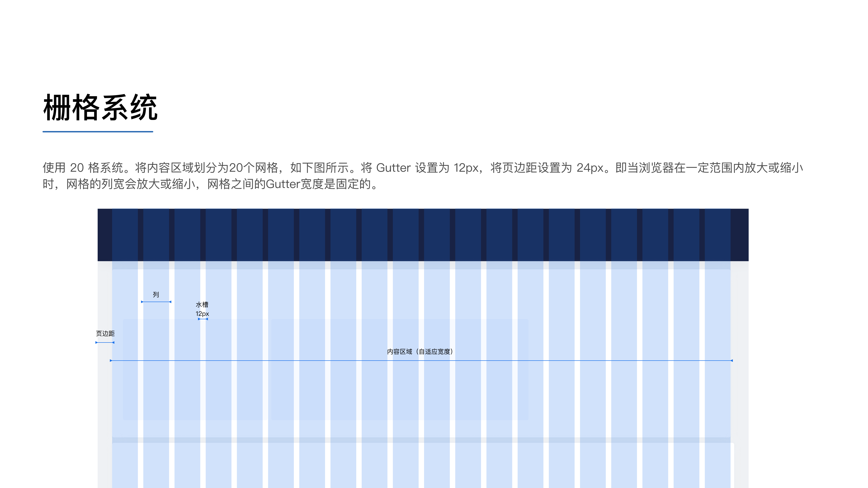This screenshot has width=868, height=488.
Task: Click the 页边距 margin label
Action: (105, 333)
